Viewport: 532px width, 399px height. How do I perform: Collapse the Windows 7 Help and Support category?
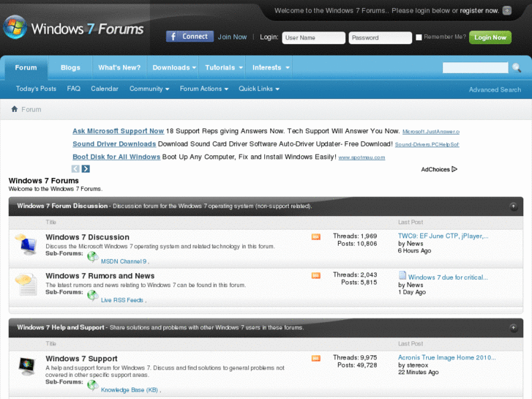click(x=513, y=328)
